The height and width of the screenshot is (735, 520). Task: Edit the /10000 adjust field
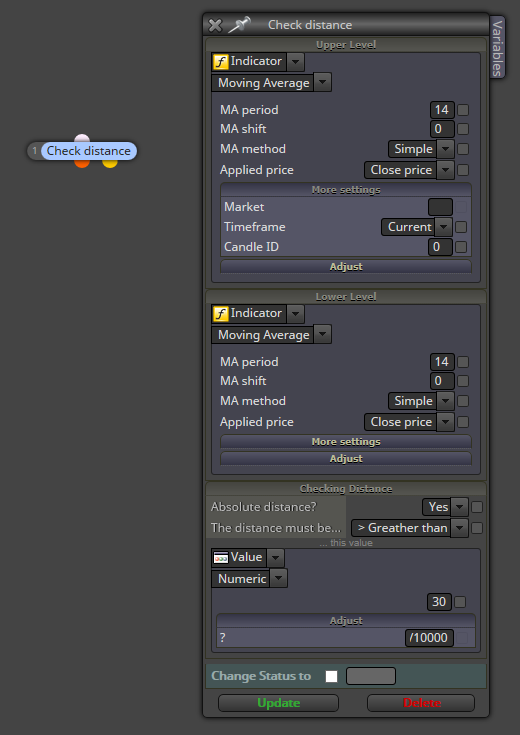[x=430, y=638]
